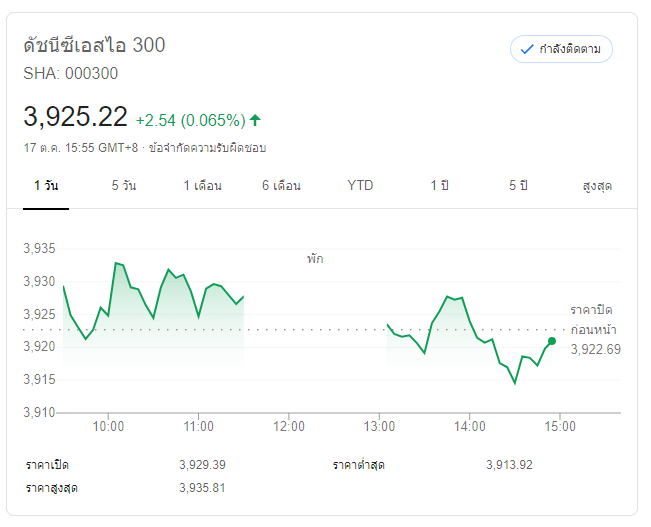Select the 1 วัน tab
The image size is (651, 527).
(x=45, y=186)
